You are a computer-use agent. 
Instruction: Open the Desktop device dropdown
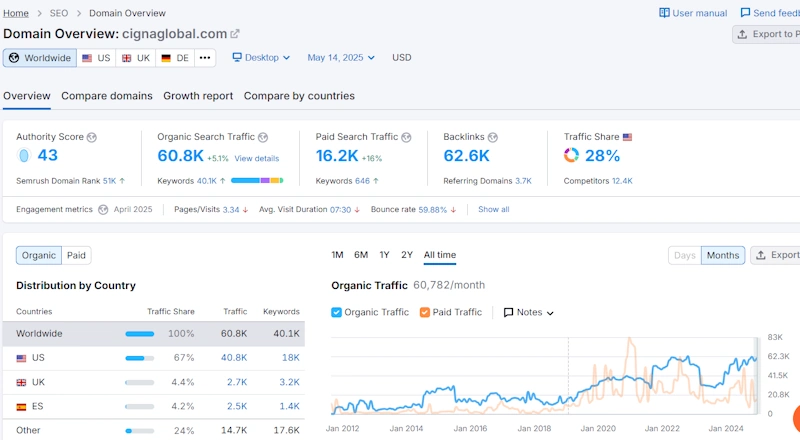261,58
